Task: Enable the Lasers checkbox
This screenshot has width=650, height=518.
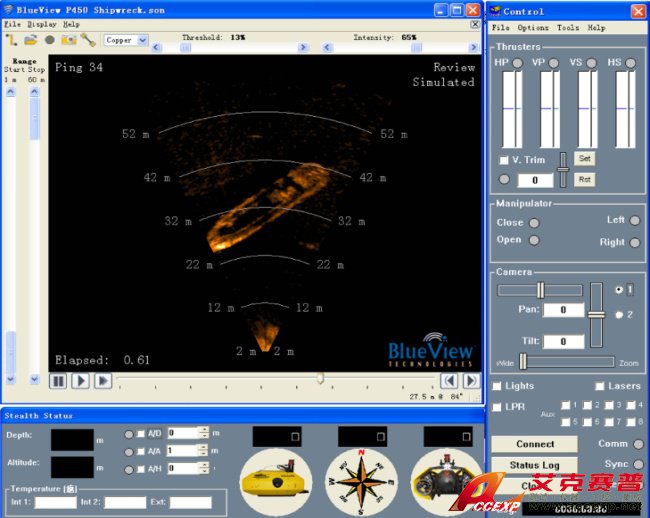Action: point(600,386)
